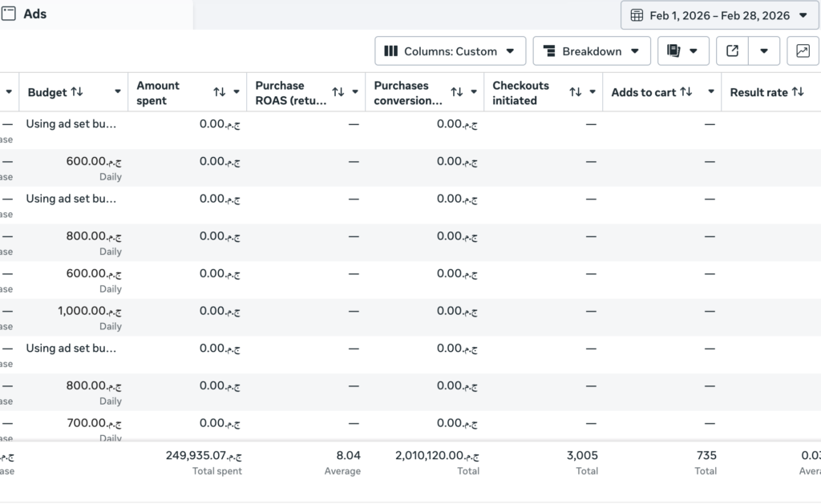Open the export options dropdown arrow
821x504 pixels.
(x=764, y=50)
